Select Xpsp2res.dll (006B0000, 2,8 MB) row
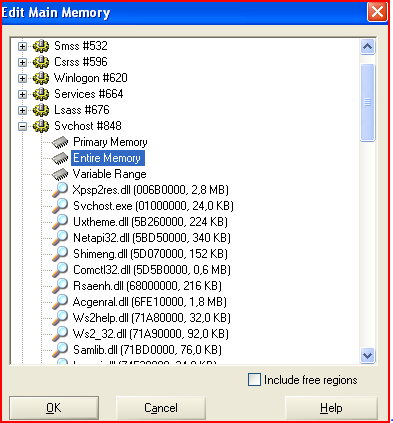Image resolution: width=393 pixels, height=423 pixels. (151, 190)
